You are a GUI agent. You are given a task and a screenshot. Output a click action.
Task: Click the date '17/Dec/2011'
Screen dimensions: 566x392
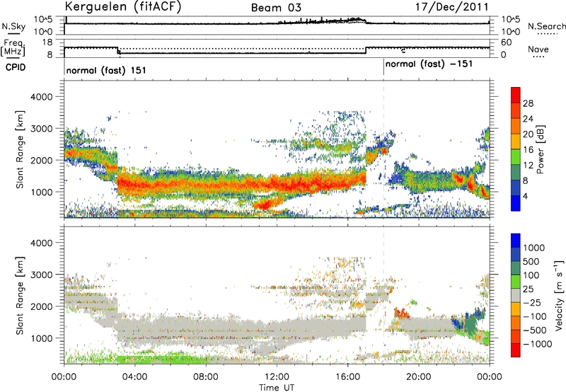point(452,6)
